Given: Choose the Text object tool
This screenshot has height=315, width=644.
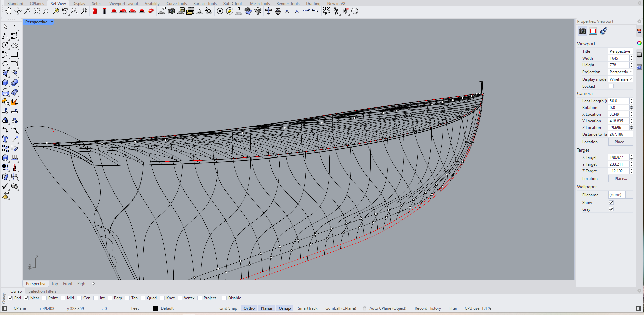Looking at the screenshot, I should tap(5, 139).
